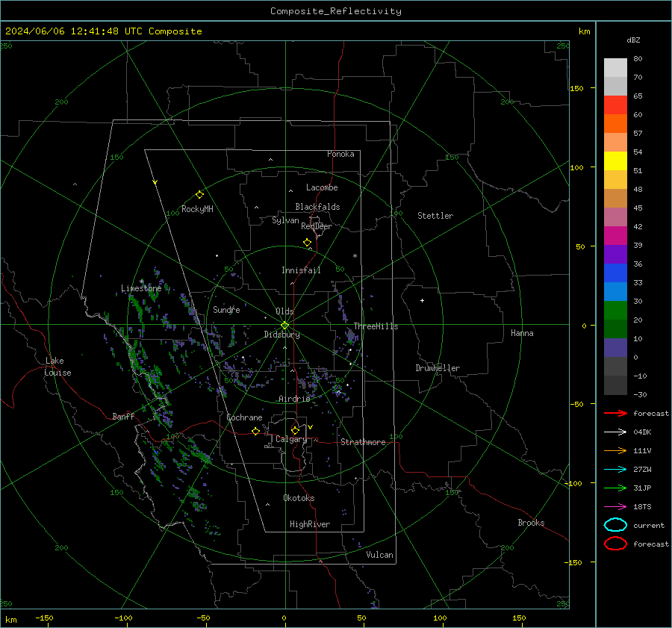Click the Banff label
The height and width of the screenshot is (628, 672).
123,416
